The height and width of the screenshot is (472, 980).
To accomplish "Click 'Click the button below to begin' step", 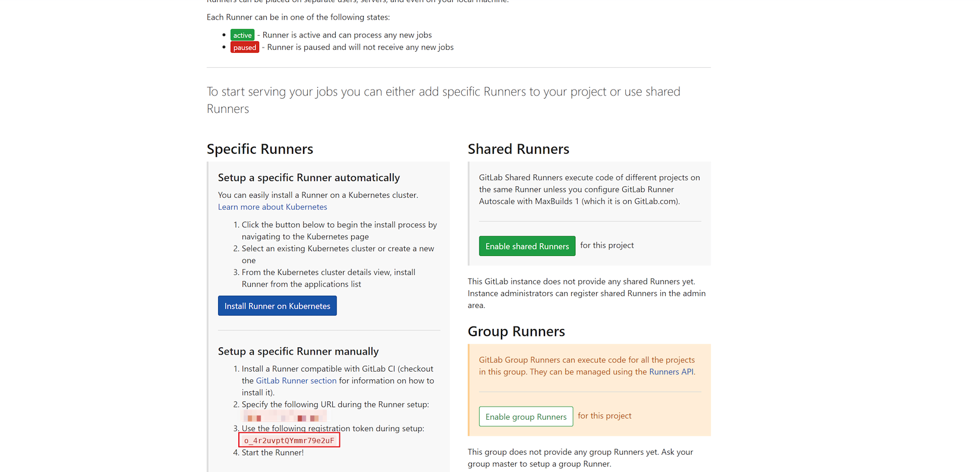I will tap(339, 230).
